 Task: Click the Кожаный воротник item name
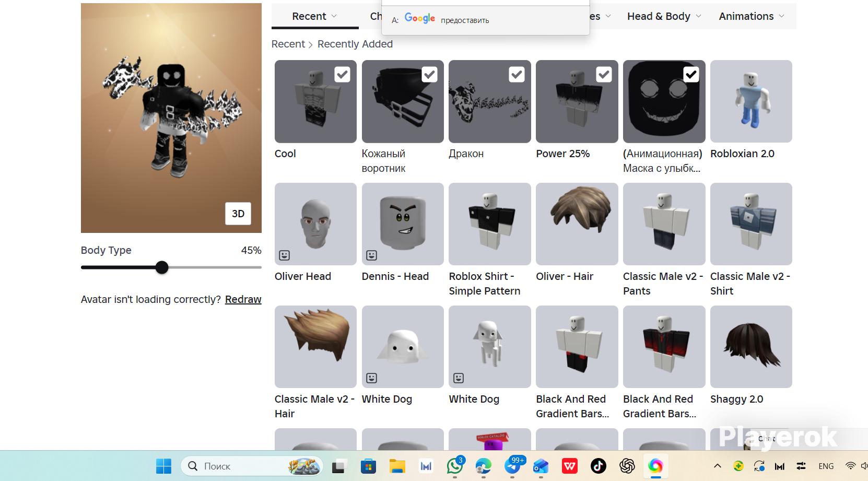384,161
